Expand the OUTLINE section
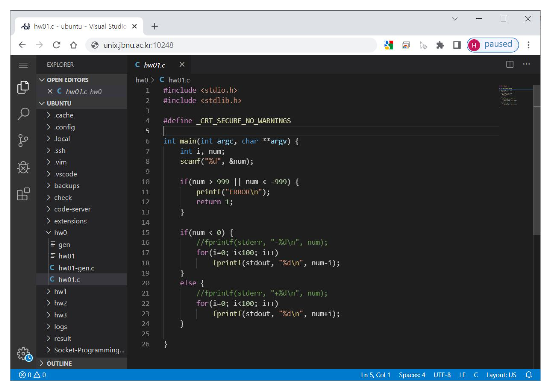Image resolution: width=549 pixels, height=392 pixels. 59,363
